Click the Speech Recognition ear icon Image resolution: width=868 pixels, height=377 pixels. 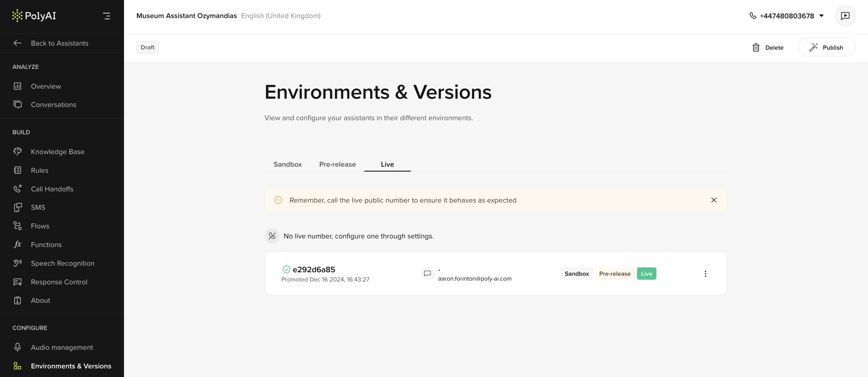click(18, 263)
